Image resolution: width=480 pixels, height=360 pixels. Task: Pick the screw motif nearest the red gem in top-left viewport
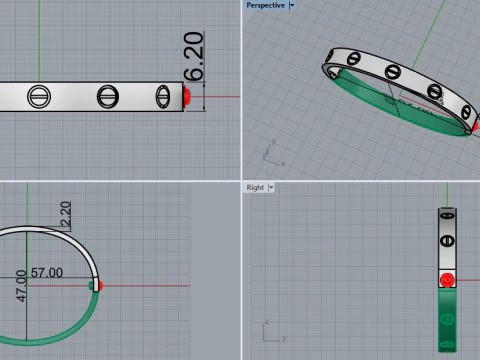[x=163, y=97]
